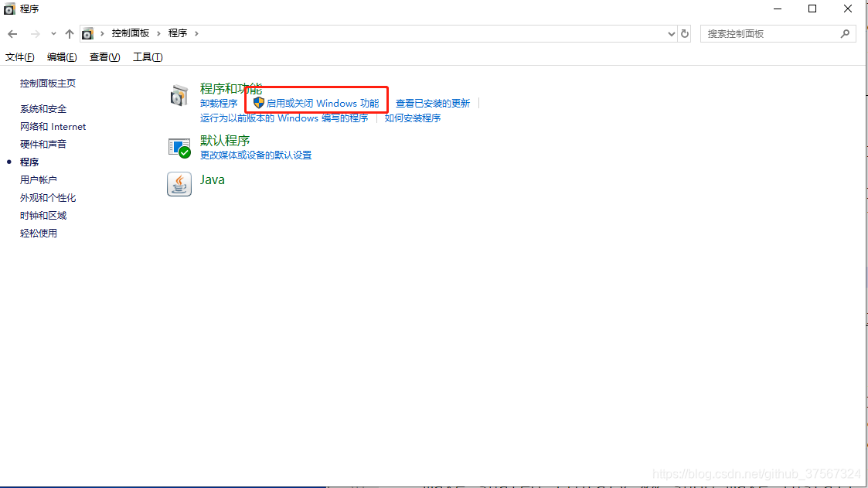This screenshot has width=868, height=488.
Task: Open 网络和 Internet category
Action: point(53,126)
